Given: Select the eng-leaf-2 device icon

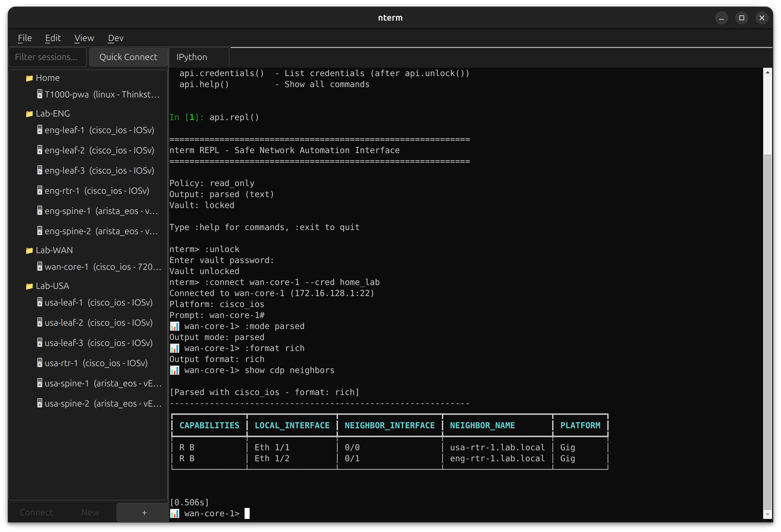Looking at the screenshot, I should point(40,150).
